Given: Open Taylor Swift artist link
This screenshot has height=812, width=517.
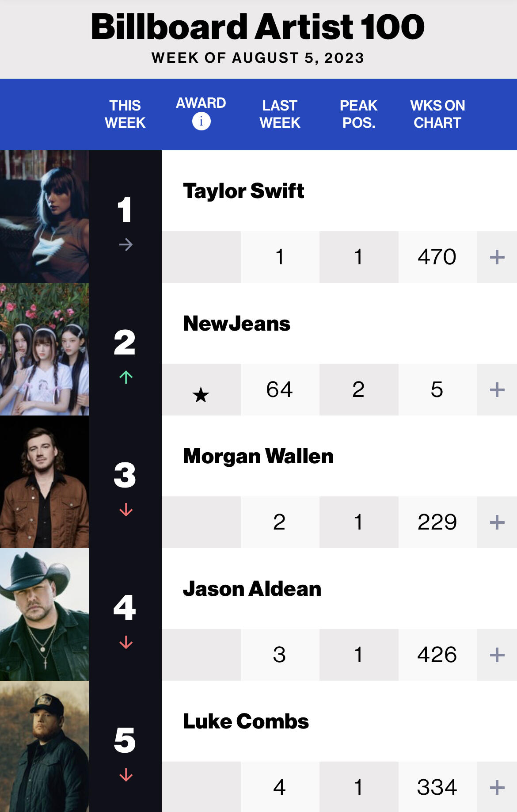Looking at the screenshot, I should point(243,191).
